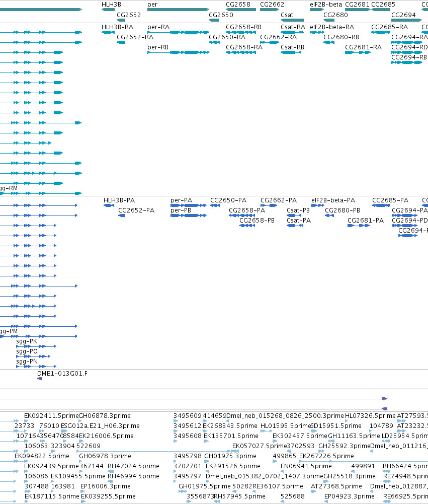Click the Csat-PB CDS label
Screen dimensions: 428x504
click(298, 210)
